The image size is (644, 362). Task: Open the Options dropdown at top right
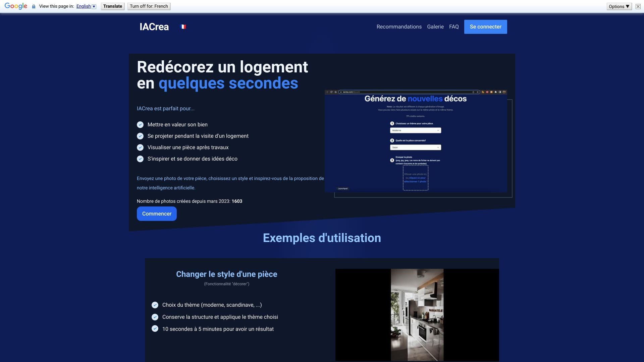619,6
